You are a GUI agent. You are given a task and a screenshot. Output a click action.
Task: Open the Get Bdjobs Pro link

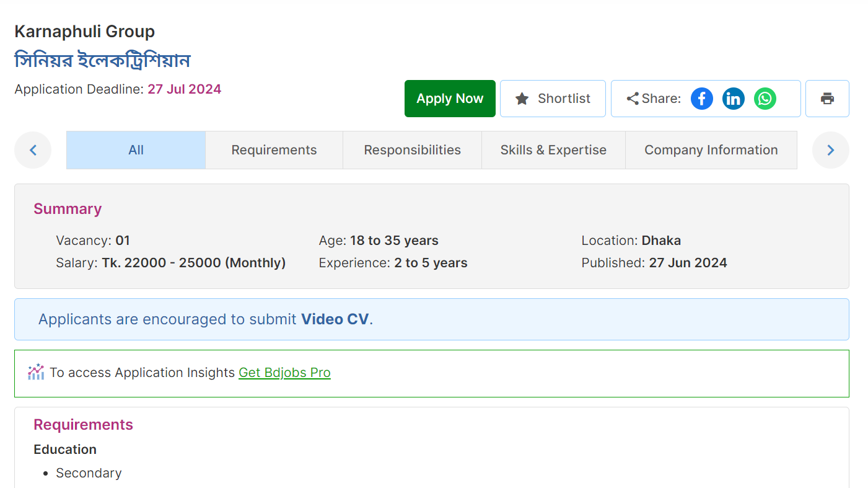pyautogui.click(x=284, y=373)
